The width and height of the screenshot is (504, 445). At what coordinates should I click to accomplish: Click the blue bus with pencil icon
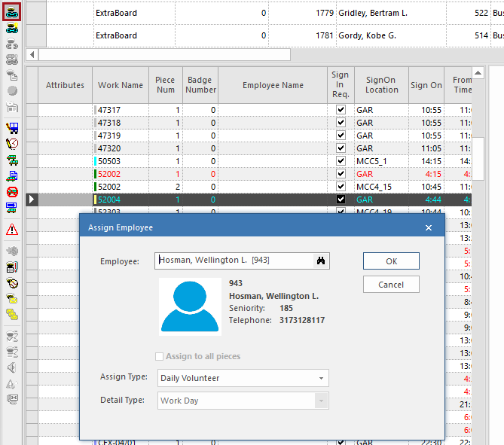[x=12, y=128]
